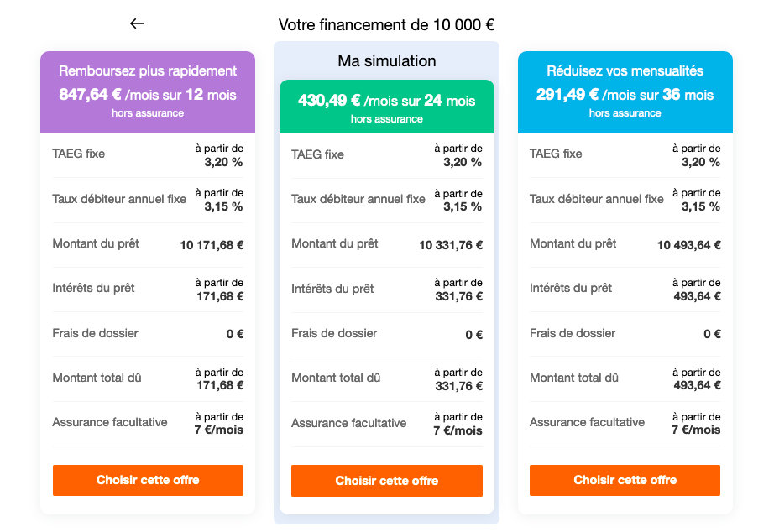Select the purple 'Remboursez plus rapidement' header
The image size is (774, 532).
click(148, 92)
